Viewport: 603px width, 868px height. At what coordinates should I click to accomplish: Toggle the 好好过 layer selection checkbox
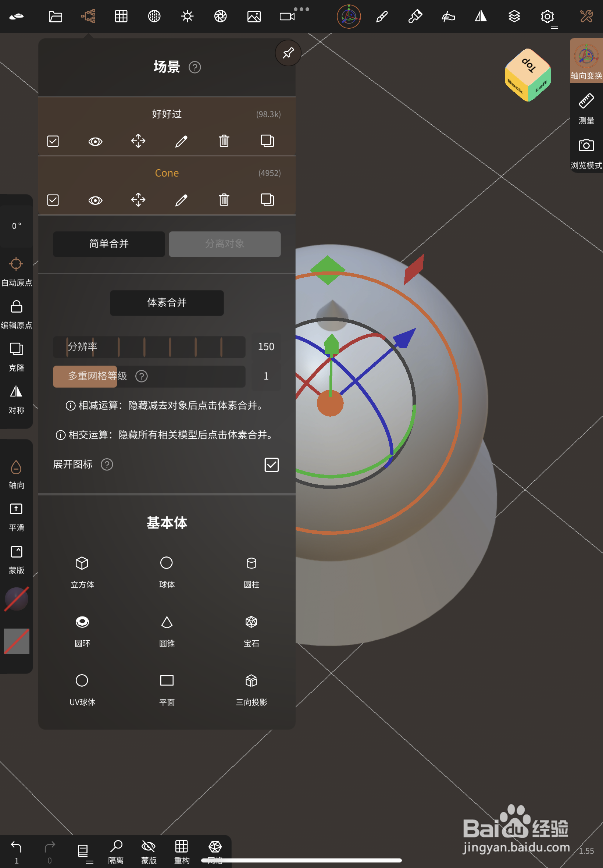(x=53, y=141)
